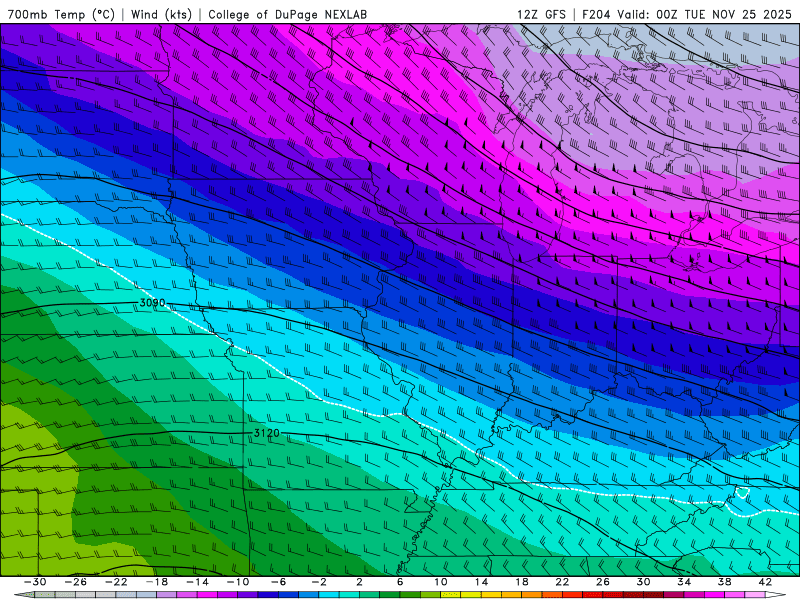
Task: Select the 38 color scale label
Action: point(724,582)
